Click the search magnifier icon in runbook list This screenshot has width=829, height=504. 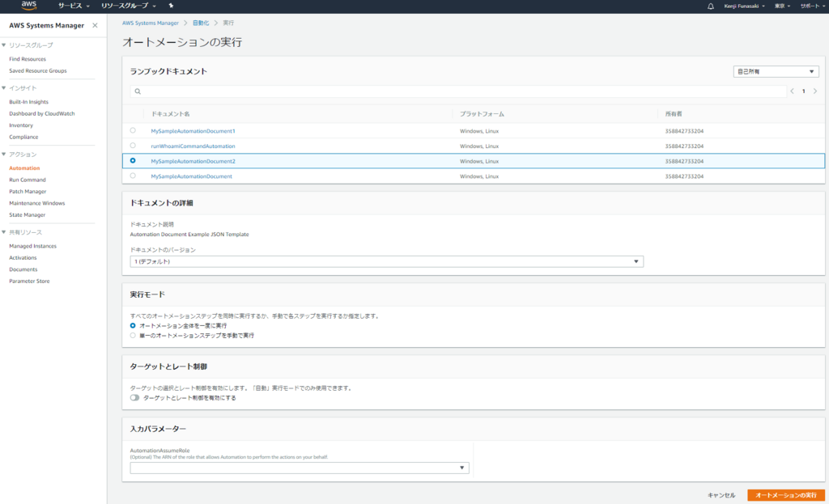click(138, 91)
